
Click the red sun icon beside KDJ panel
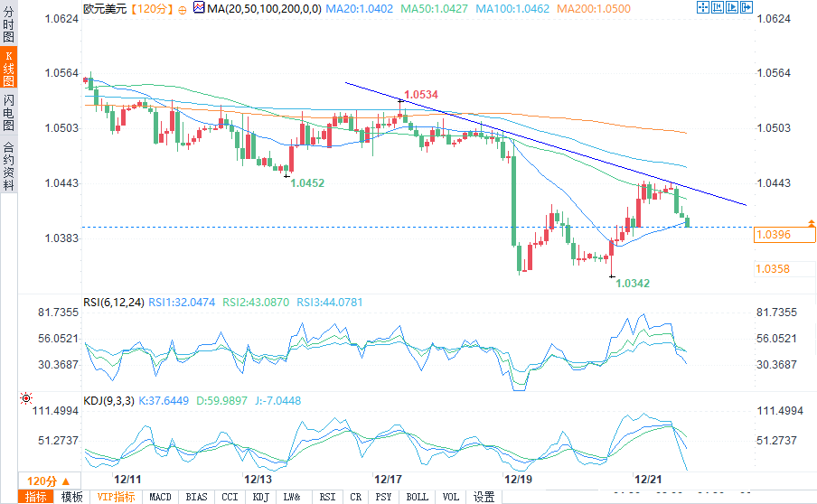tap(26, 399)
